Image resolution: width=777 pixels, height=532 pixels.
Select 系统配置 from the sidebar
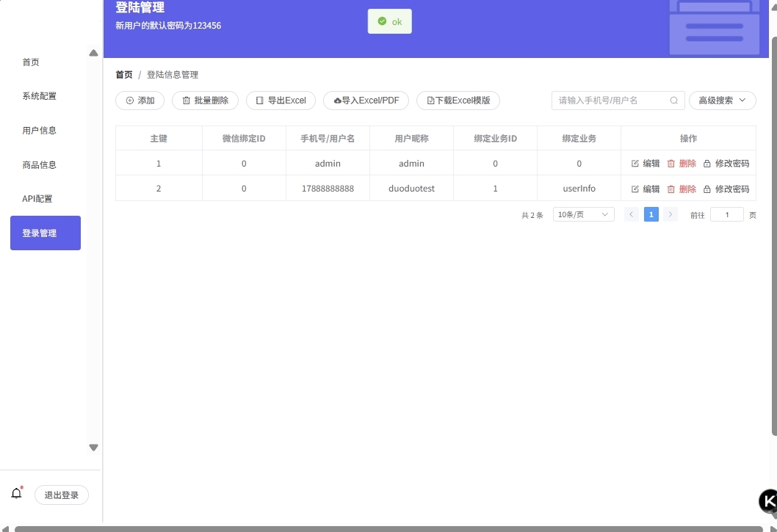tap(40, 96)
